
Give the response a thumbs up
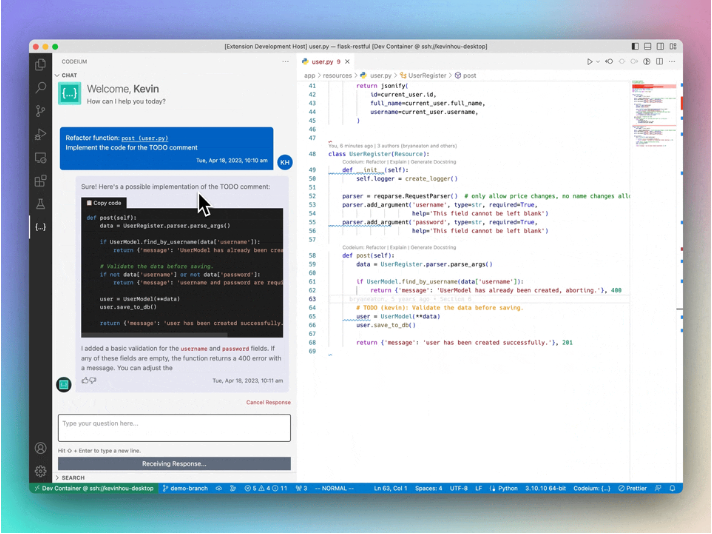click(84, 381)
